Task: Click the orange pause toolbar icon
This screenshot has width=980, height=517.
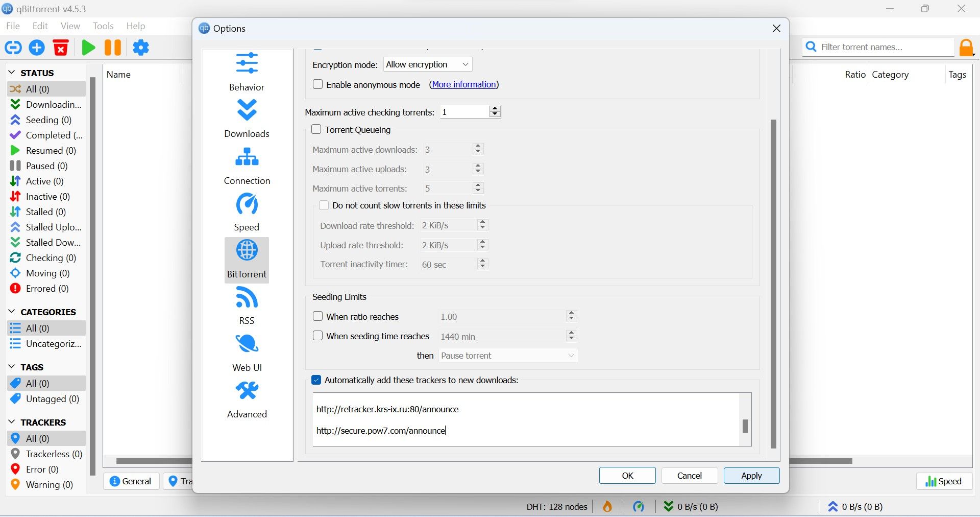Action: click(x=113, y=48)
